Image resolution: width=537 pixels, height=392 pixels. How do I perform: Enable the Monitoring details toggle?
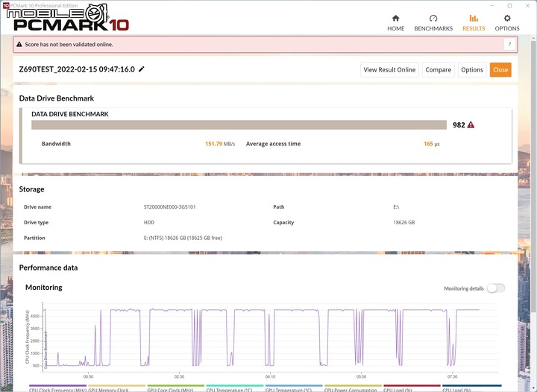pos(496,288)
